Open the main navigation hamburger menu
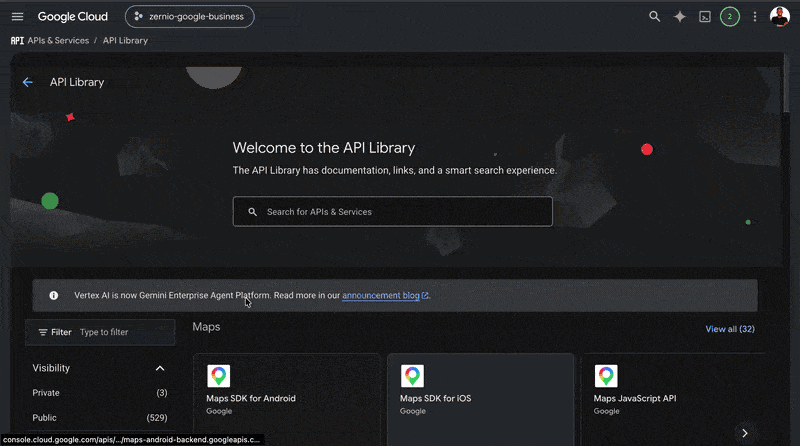Image resolution: width=800 pixels, height=446 pixels. tap(17, 17)
